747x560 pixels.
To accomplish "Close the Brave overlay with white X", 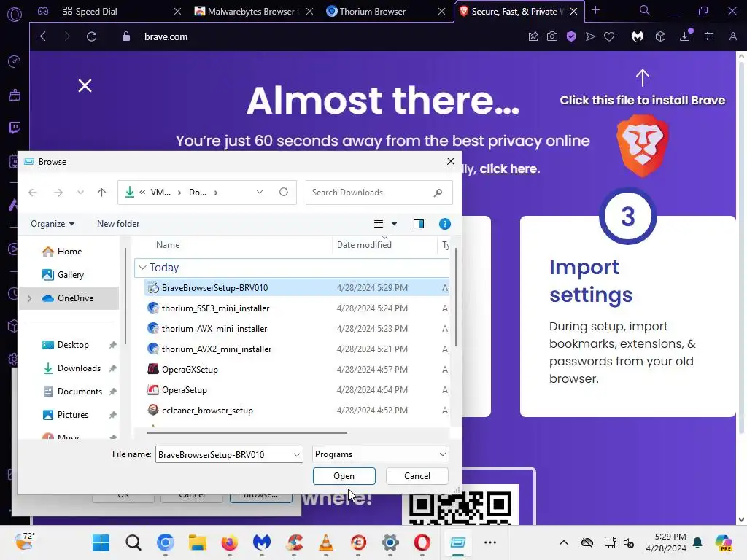I will (x=85, y=86).
